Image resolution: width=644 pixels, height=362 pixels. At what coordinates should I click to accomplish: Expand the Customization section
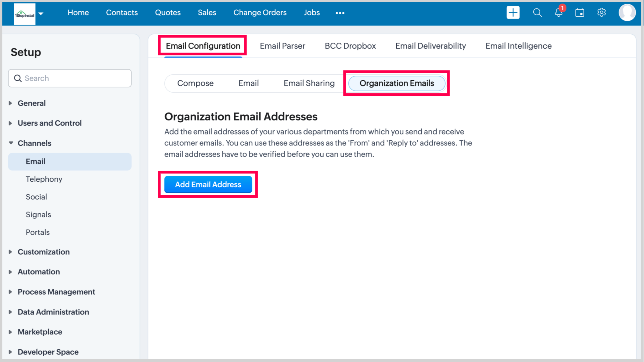coord(44,252)
